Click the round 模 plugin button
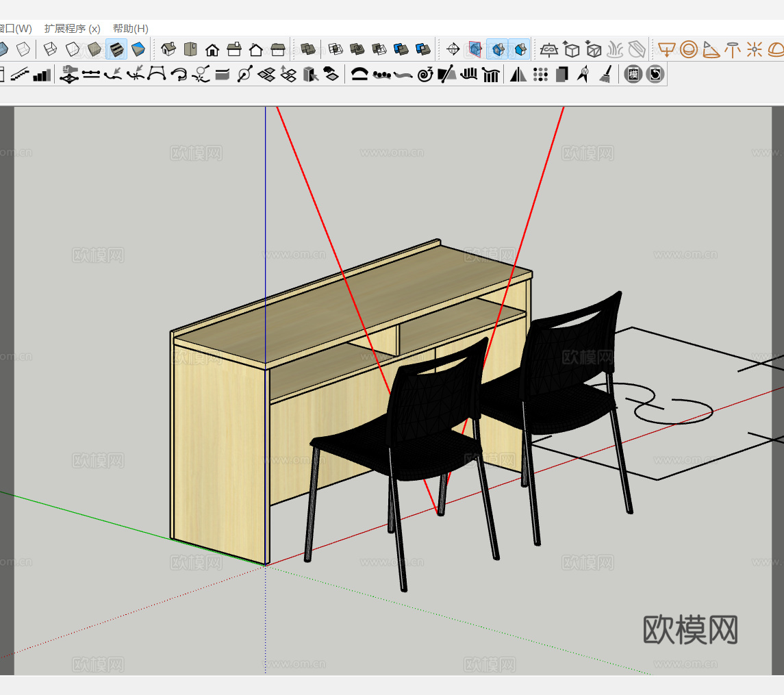 tap(633, 74)
